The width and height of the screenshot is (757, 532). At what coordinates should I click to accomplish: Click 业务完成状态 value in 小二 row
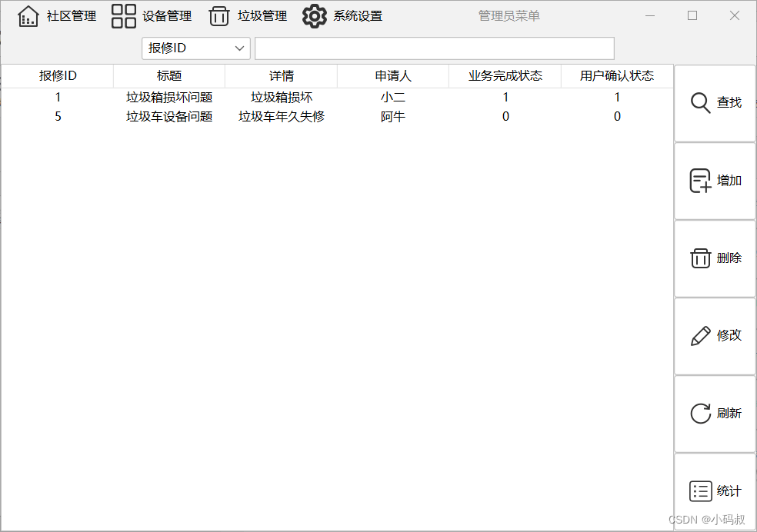[x=505, y=98]
